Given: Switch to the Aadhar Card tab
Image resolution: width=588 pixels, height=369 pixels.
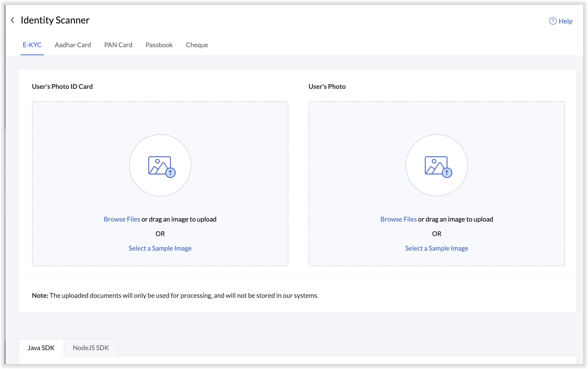Looking at the screenshot, I should tap(73, 45).
